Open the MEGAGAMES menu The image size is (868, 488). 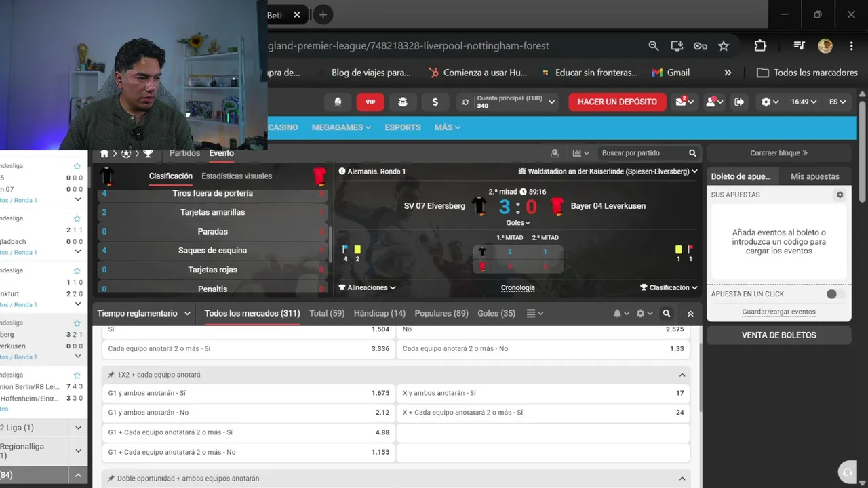(x=341, y=127)
